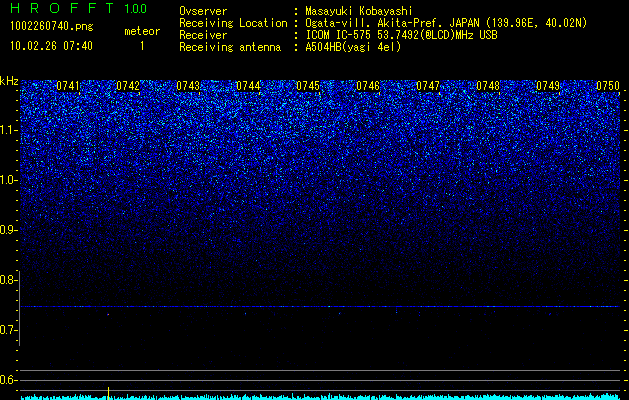Click the Receiving antenna label

pyautogui.click(x=230, y=47)
